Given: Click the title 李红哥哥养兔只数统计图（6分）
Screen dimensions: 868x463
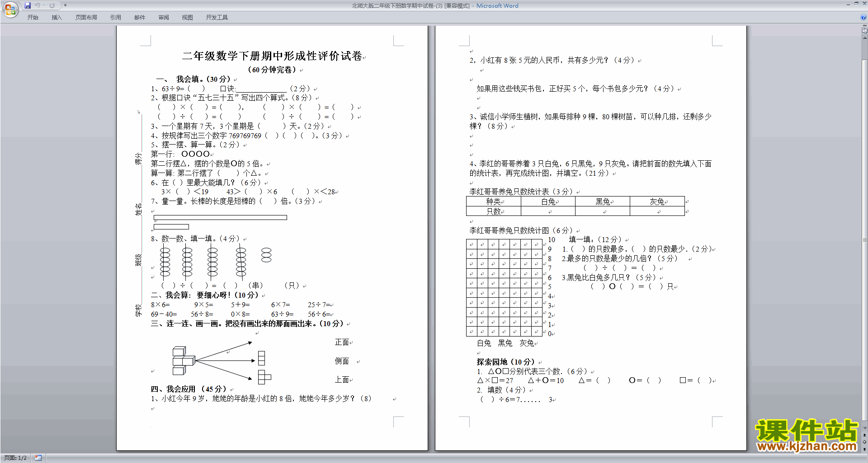Looking at the screenshot, I should tap(521, 230).
